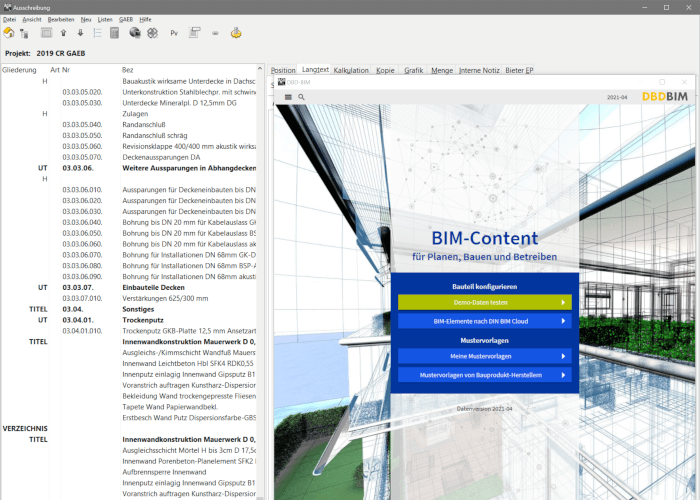Open the Hilfe menu

(x=145, y=20)
